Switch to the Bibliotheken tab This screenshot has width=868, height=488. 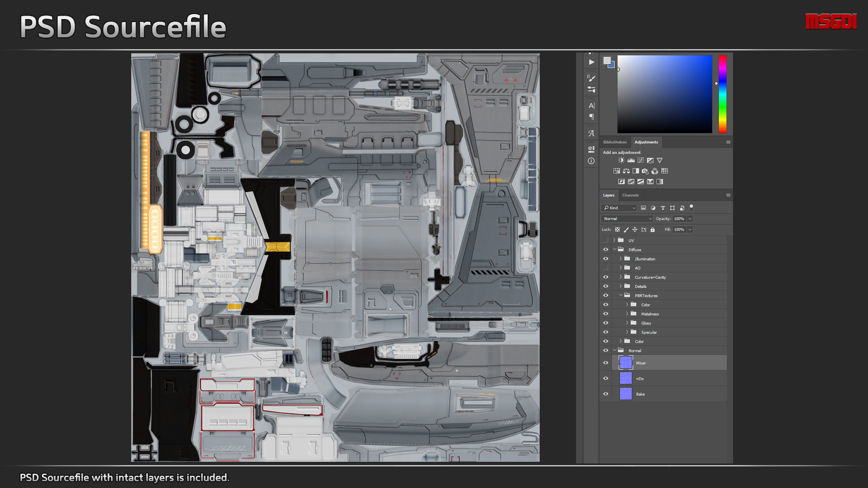(615, 142)
